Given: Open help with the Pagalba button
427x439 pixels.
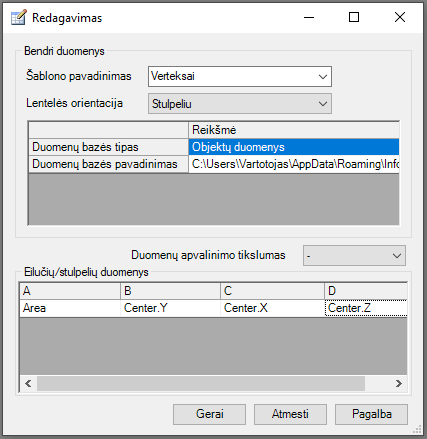Looking at the screenshot, I should pyautogui.click(x=371, y=414).
